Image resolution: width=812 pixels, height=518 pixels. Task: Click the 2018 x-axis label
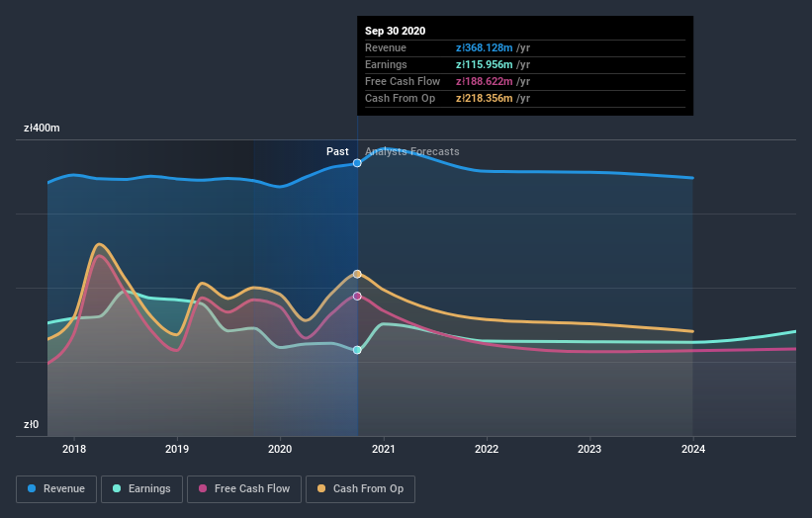coord(74,449)
